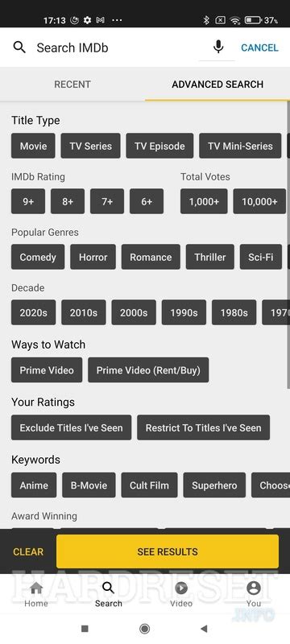Open the Home tab icon
The width and height of the screenshot is (290, 644).
(x=36, y=588)
